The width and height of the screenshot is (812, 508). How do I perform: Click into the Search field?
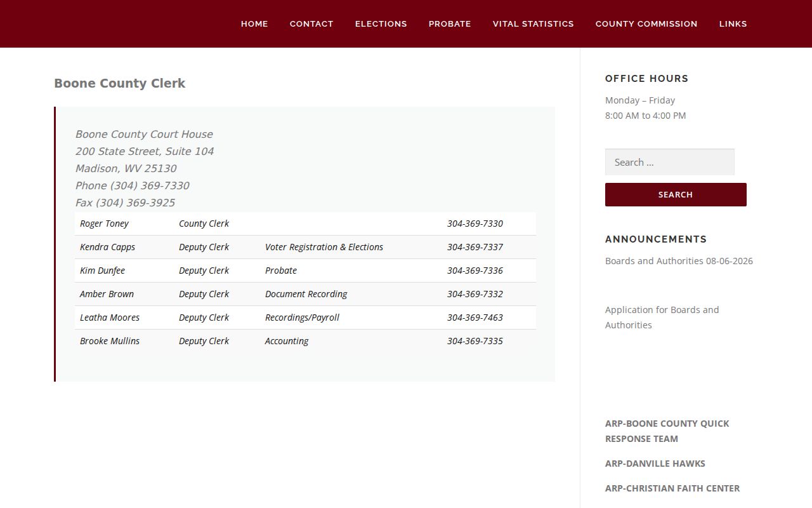tap(670, 162)
